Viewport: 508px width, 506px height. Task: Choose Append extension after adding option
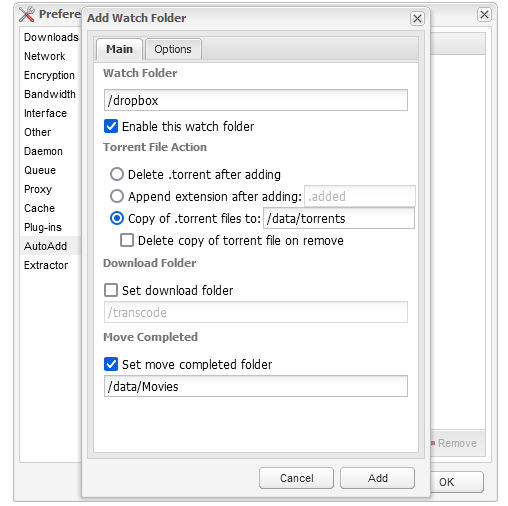[117, 196]
